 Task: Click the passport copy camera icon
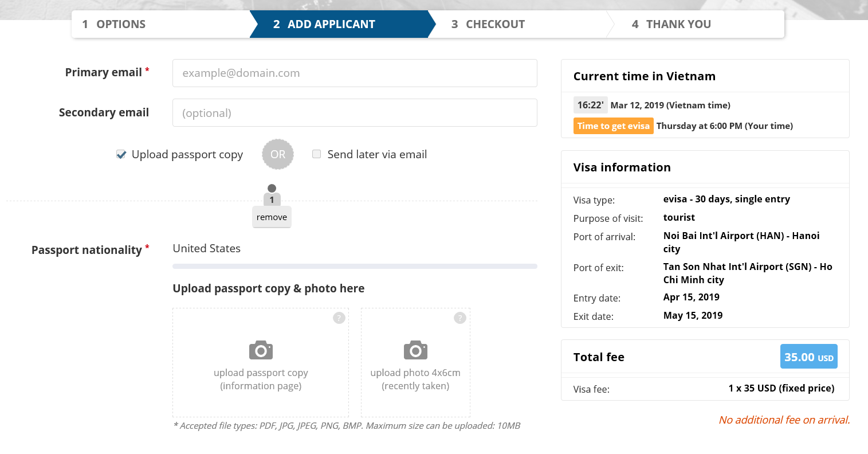pos(261,350)
